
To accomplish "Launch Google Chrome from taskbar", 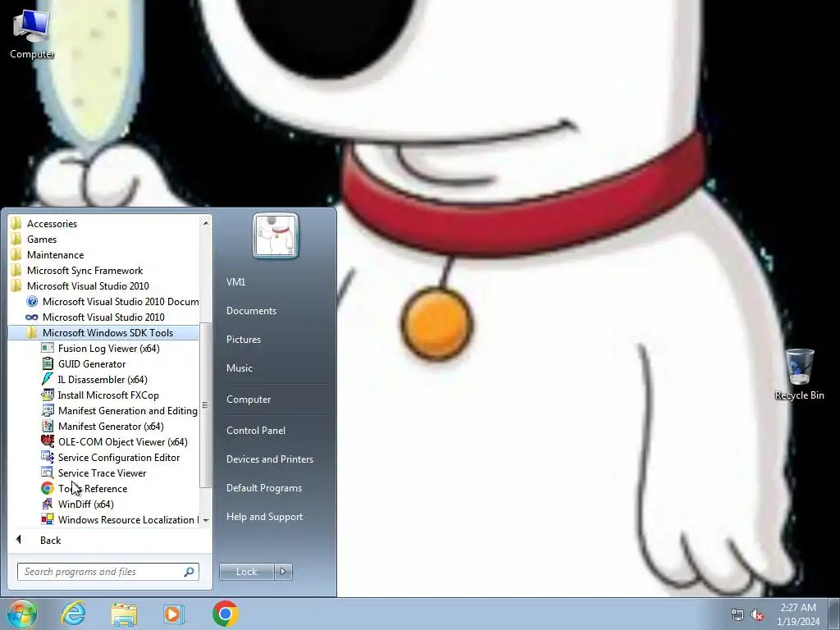I will (x=225, y=614).
